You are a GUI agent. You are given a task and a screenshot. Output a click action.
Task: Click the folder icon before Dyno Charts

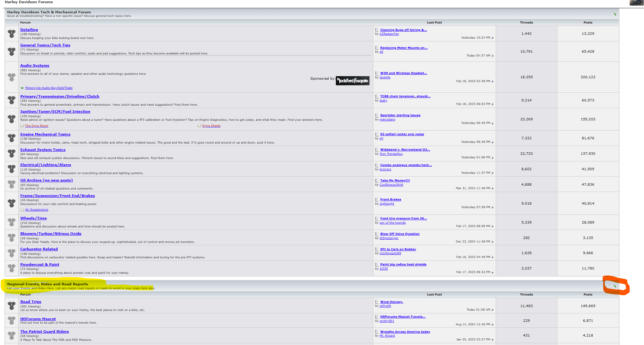pyautogui.click(x=199, y=126)
